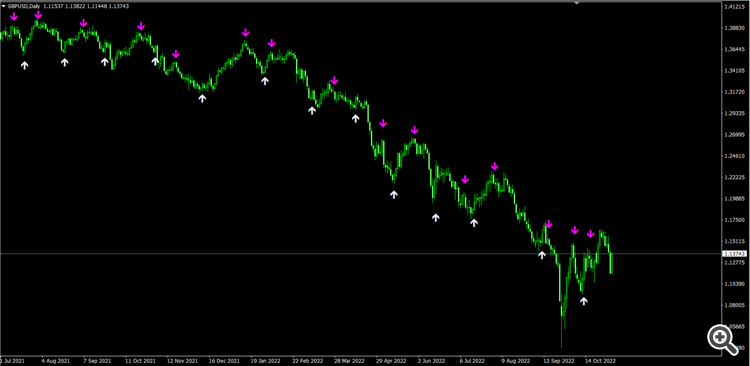The image size is (750, 366).
Task: Click the 7 Sep 2021 date label
Action: click(x=98, y=361)
